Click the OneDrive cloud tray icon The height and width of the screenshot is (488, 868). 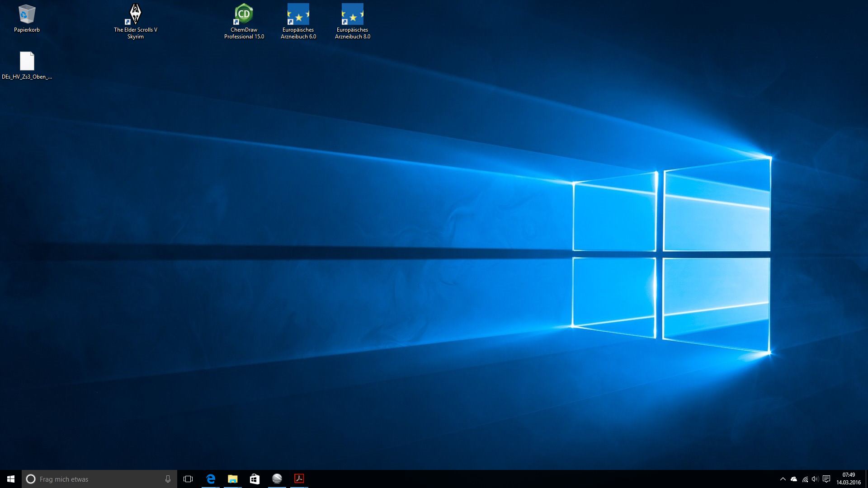pos(794,479)
